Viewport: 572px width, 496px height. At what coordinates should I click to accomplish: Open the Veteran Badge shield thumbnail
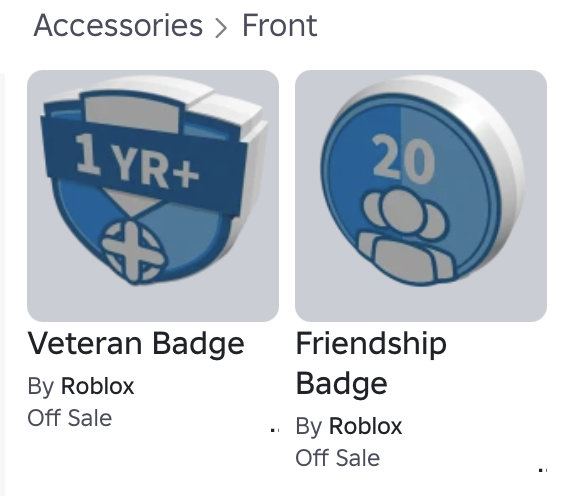point(153,196)
